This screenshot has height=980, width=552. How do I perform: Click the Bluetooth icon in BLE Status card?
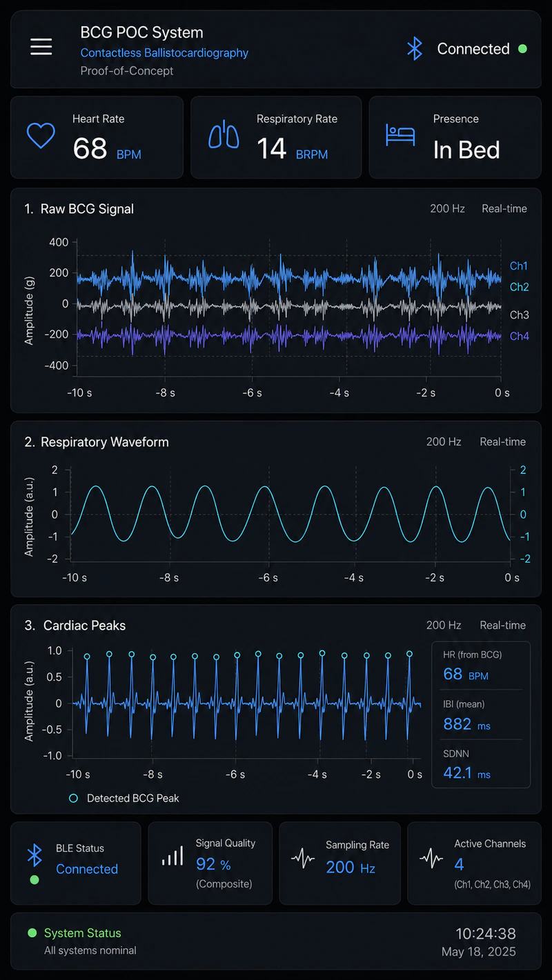click(x=34, y=855)
